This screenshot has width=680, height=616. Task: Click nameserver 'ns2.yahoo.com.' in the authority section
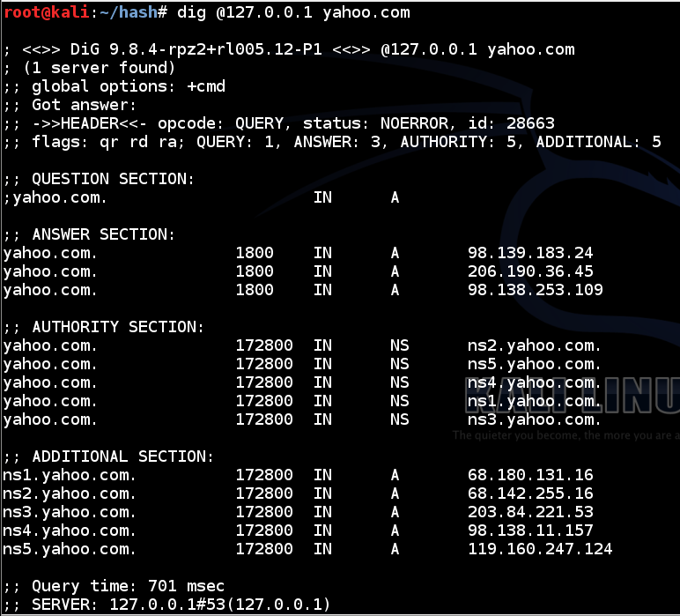pos(535,345)
